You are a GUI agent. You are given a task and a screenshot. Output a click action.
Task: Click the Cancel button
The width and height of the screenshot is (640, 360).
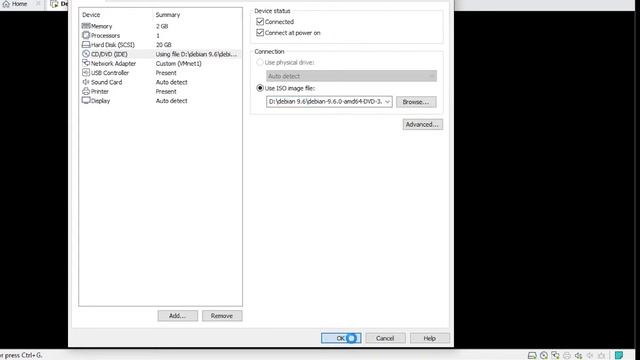pyautogui.click(x=385, y=338)
